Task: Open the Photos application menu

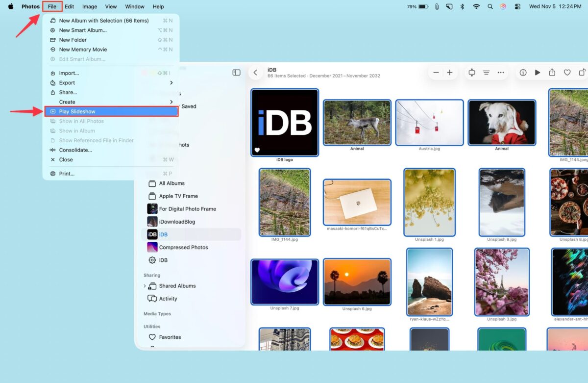Action: coord(30,7)
